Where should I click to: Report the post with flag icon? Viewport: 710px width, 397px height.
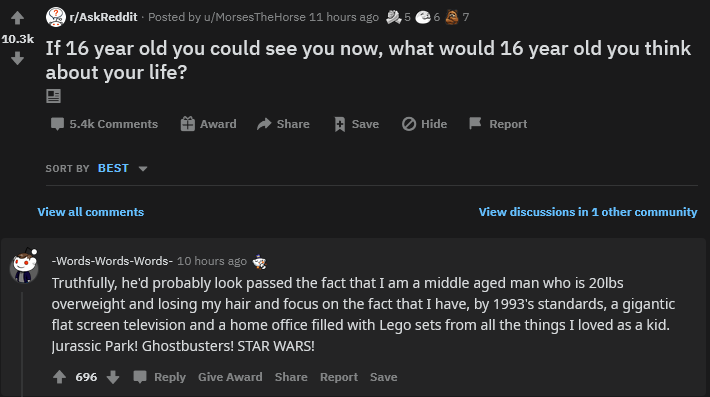tap(498, 124)
